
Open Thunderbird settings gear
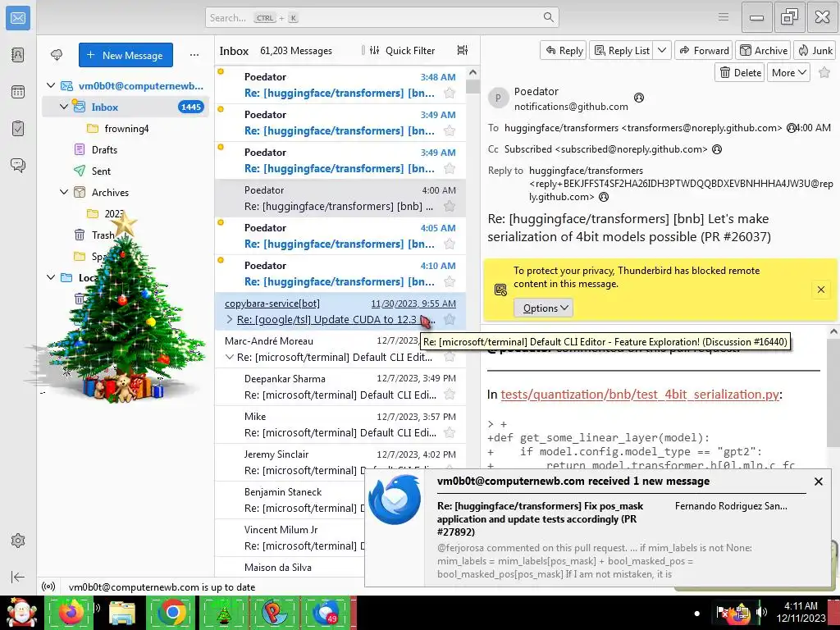18,541
